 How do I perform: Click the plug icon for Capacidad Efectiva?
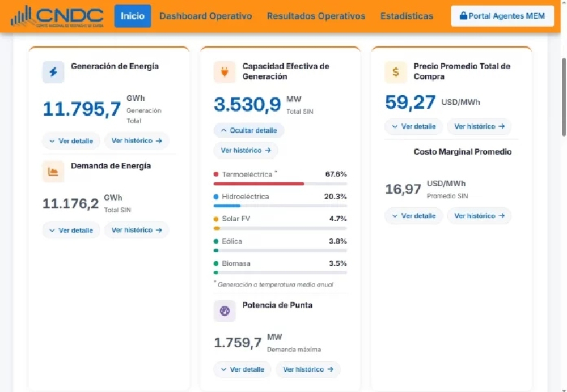pyautogui.click(x=225, y=72)
